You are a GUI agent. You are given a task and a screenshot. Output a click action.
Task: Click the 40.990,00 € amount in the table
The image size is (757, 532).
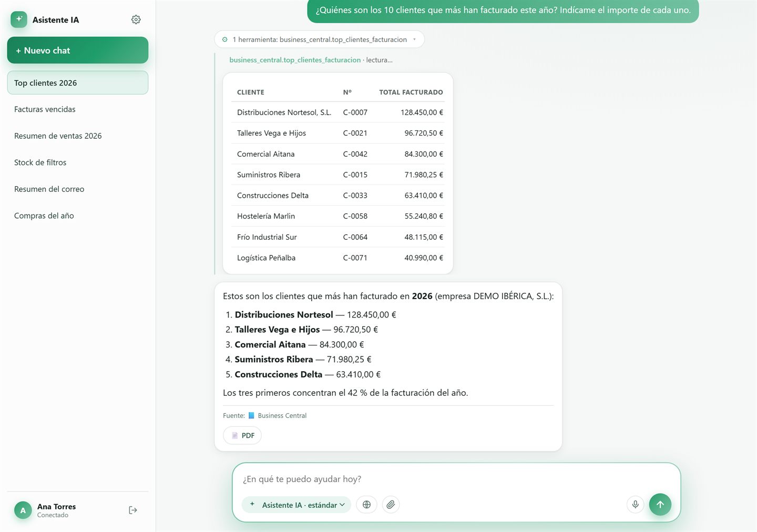tap(424, 258)
